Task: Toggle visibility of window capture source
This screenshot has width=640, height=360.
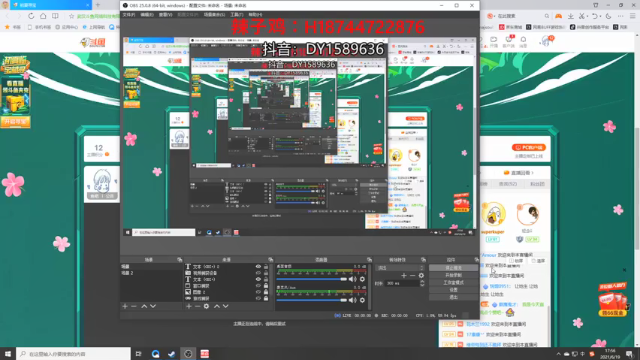Action: 258,286
